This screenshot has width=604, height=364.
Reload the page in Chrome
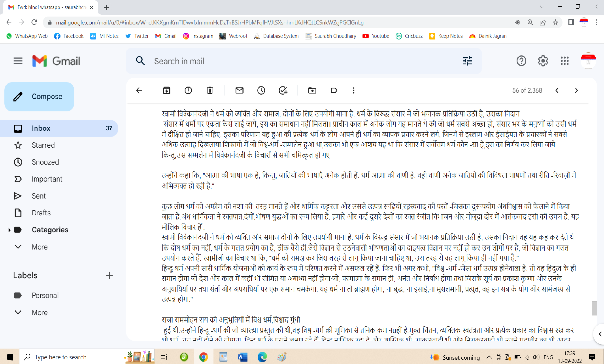tap(34, 22)
